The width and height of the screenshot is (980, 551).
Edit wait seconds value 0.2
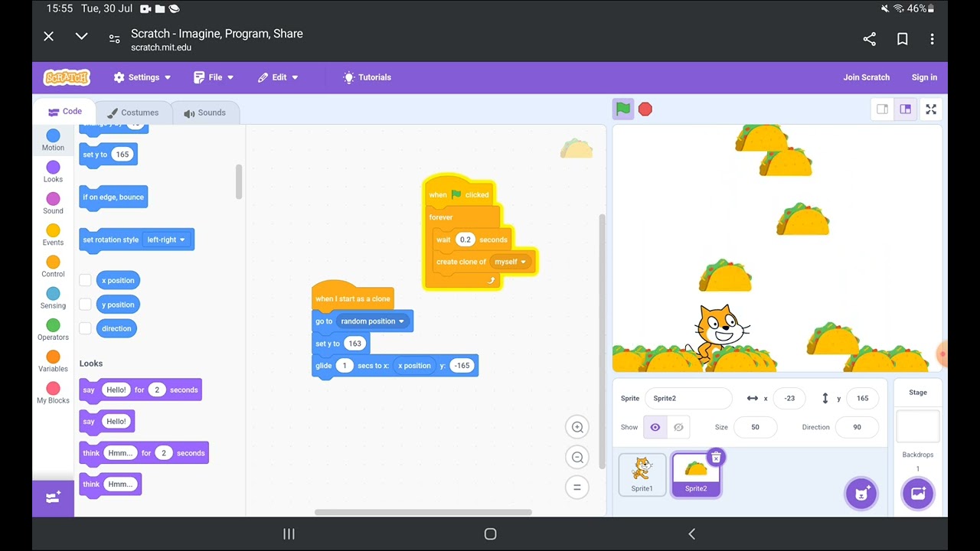click(465, 240)
